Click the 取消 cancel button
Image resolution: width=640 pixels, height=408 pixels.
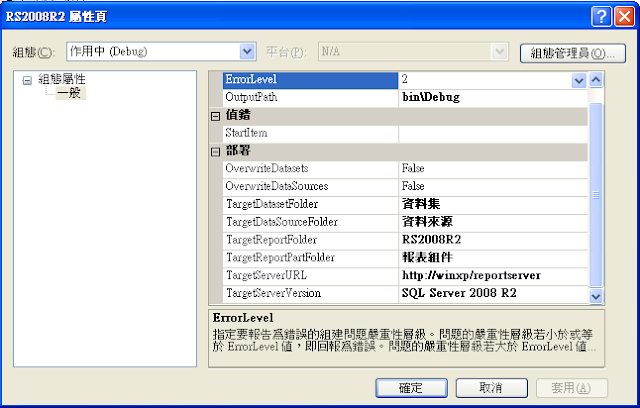[491, 388]
